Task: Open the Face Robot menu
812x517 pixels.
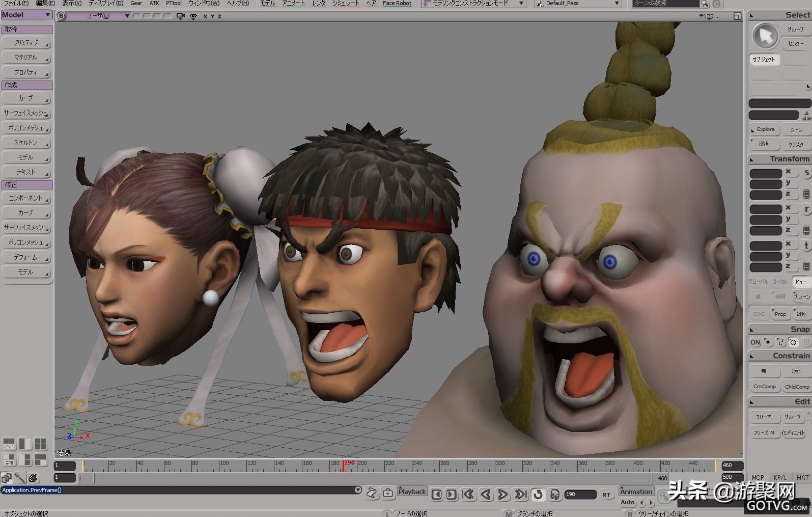Action: (397, 3)
